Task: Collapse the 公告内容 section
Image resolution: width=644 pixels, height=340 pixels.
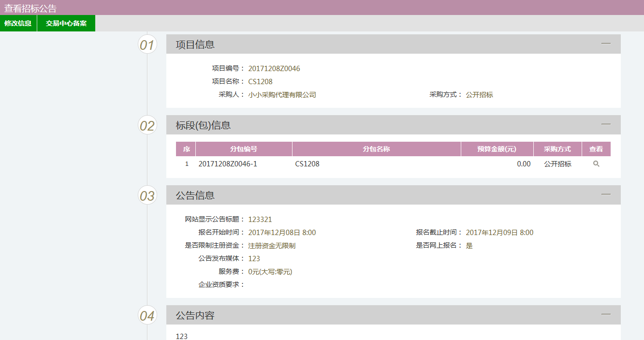Action: point(606,314)
